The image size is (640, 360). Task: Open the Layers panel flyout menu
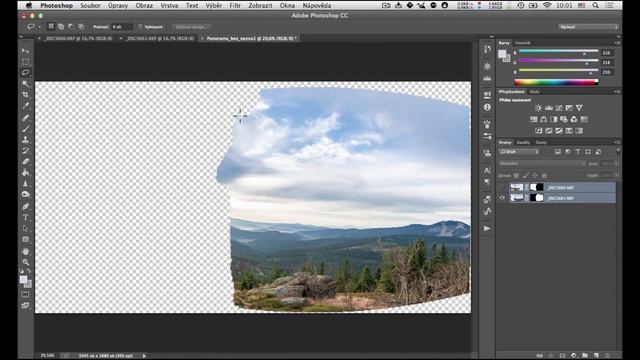coord(617,142)
